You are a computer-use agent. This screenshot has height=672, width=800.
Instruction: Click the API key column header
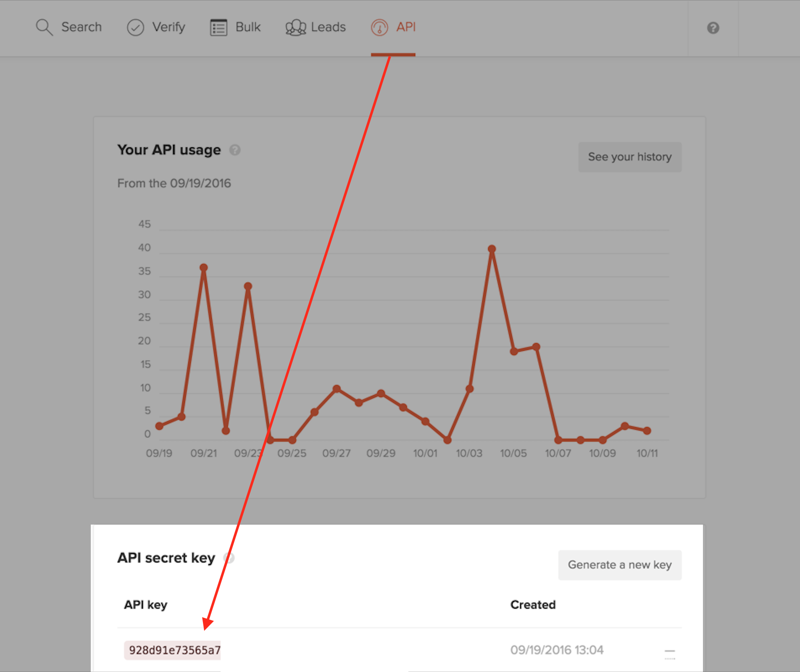[x=145, y=605]
